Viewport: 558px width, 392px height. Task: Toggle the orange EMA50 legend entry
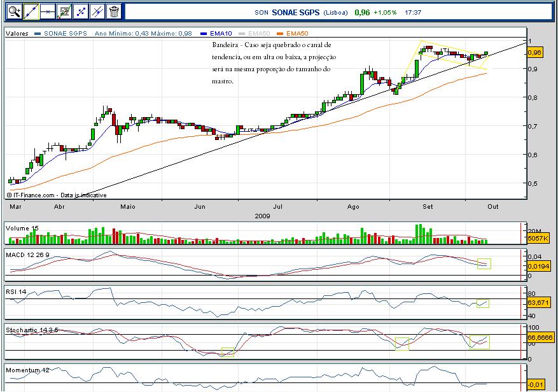(x=297, y=34)
